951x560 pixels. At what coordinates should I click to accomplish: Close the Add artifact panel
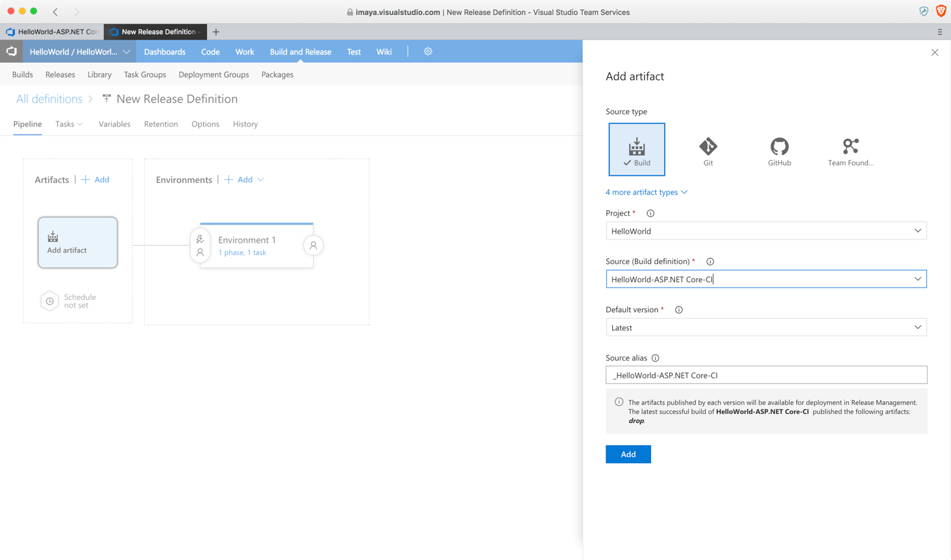pyautogui.click(x=935, y=53)
